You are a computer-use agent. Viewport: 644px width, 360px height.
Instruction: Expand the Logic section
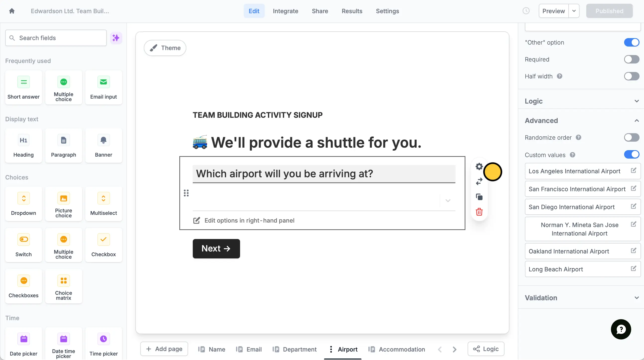point(582,101)
